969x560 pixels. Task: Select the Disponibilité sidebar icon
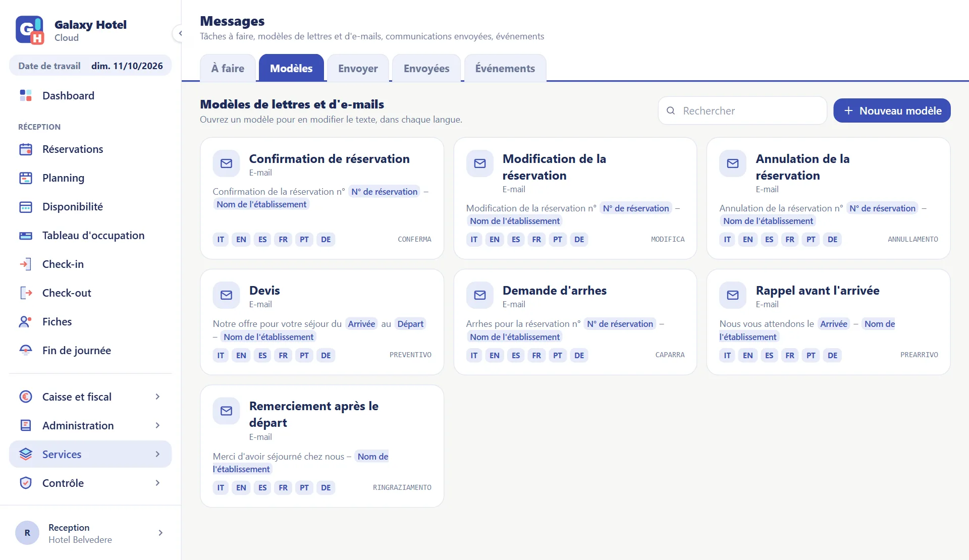[x=26, y=207]
